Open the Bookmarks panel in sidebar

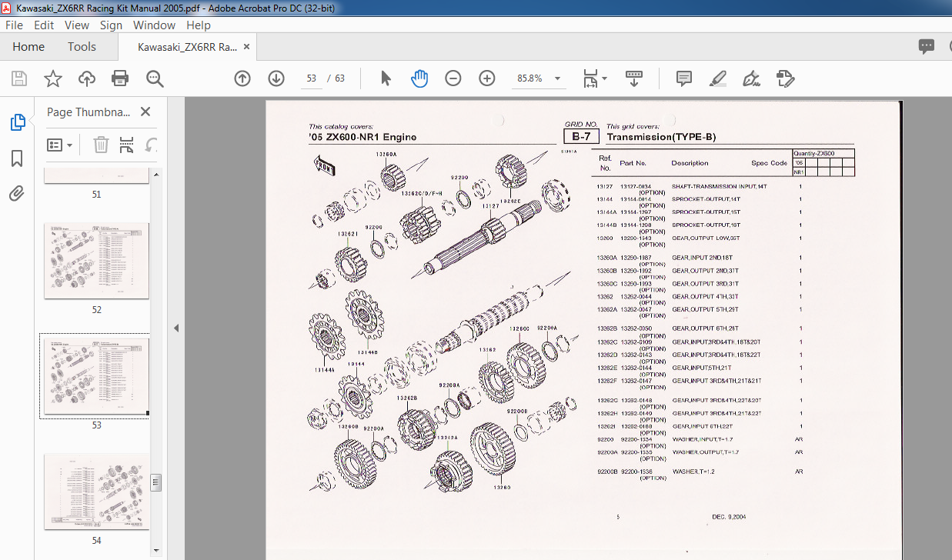click(x=17, y=158)
